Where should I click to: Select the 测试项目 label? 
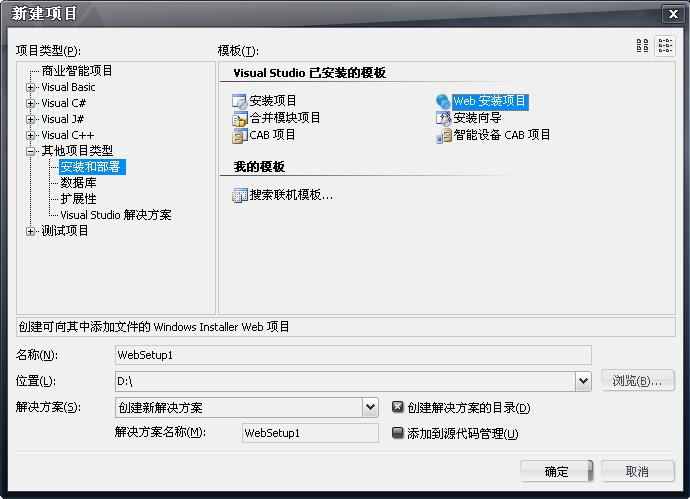65,231
